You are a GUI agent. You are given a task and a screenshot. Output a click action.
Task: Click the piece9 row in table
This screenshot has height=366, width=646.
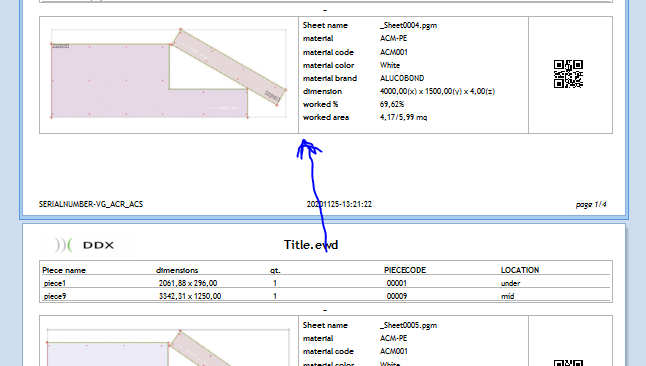tap(326, 296)
